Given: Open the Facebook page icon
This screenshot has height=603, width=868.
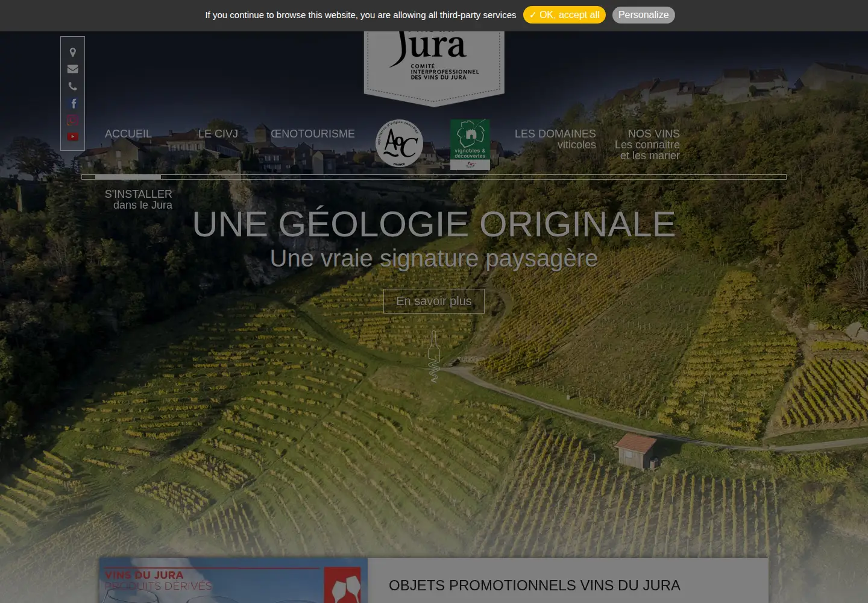Looking at the screenshot, I should [x=73, y=103].
